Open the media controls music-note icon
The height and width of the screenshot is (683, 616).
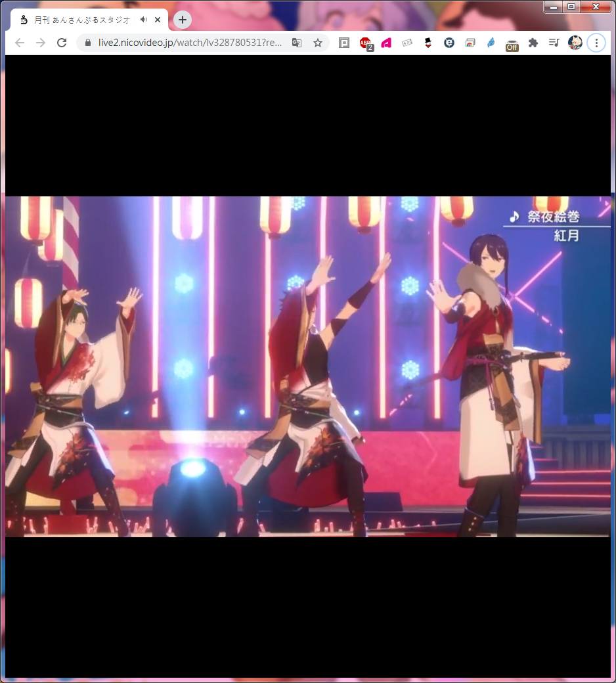554,43
